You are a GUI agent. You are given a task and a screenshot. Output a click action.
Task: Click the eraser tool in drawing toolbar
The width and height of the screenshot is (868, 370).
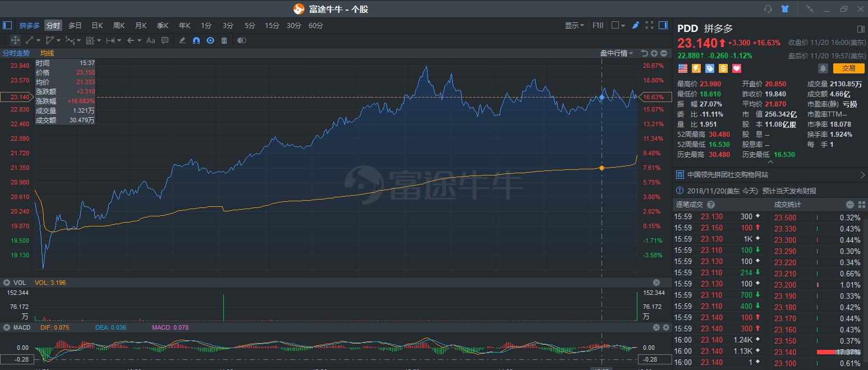click(182, 40)
